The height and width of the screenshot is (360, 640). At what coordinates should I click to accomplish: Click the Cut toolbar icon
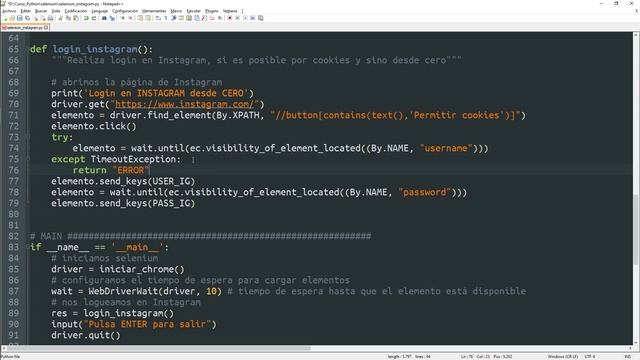60,18
